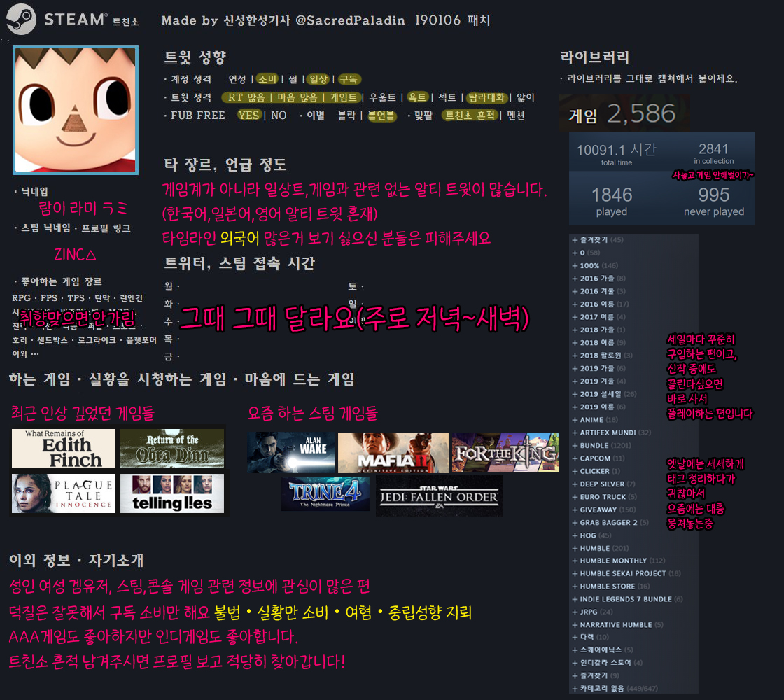Image resolution: width=784 pixels, height=700 pixels.
Task: Expand the BUNDLE (1201) category
Action: coord(601,445)
